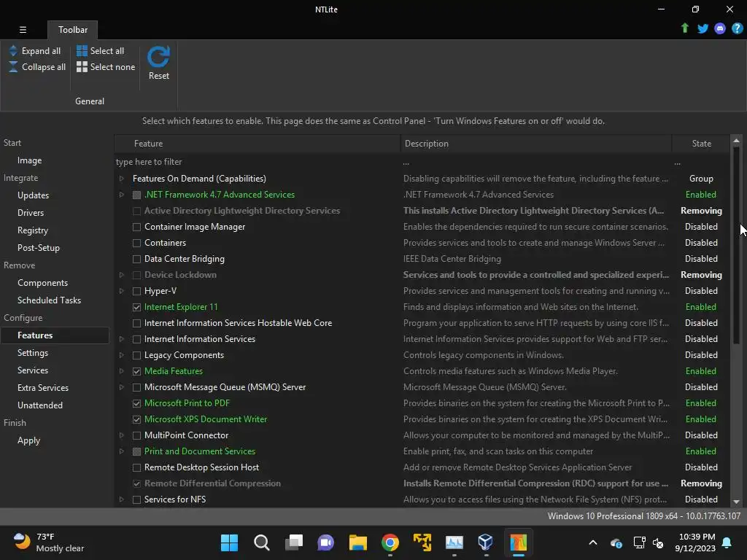Uncheck Internet Explorer 11 checkbox
747x560 pixels.
pos(136,307)
